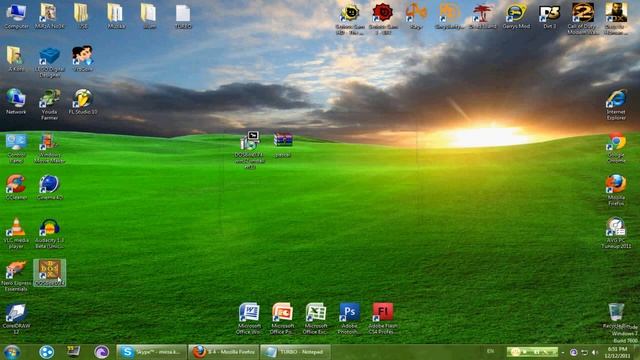This screenshot has height=360, width=640.
Task: Open VLC media player shortcut
Action: pos(16,233)
